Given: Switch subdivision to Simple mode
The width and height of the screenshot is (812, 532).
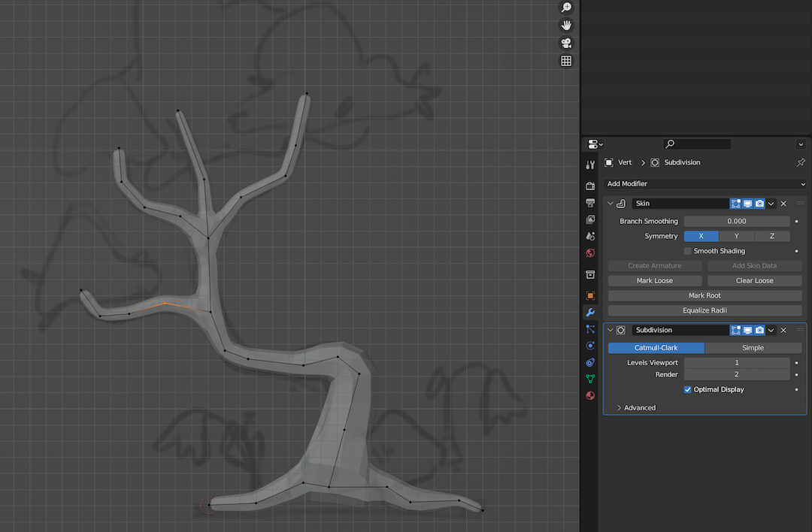Looking at the screenshot, I should pyautogui.click(x=753, y=347).
